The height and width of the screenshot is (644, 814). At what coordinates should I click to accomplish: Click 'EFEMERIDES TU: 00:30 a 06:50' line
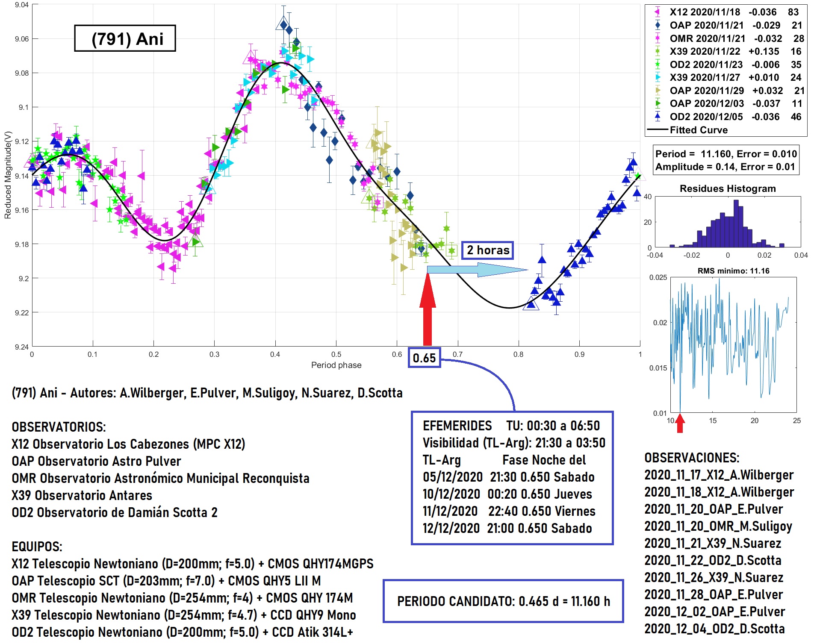click(511, 426)
